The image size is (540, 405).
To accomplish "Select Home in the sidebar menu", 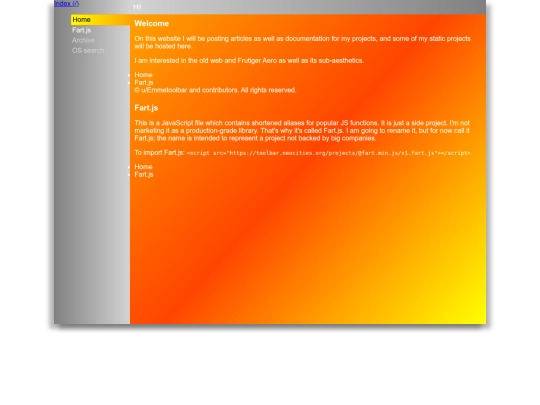I will pos(100,20).
